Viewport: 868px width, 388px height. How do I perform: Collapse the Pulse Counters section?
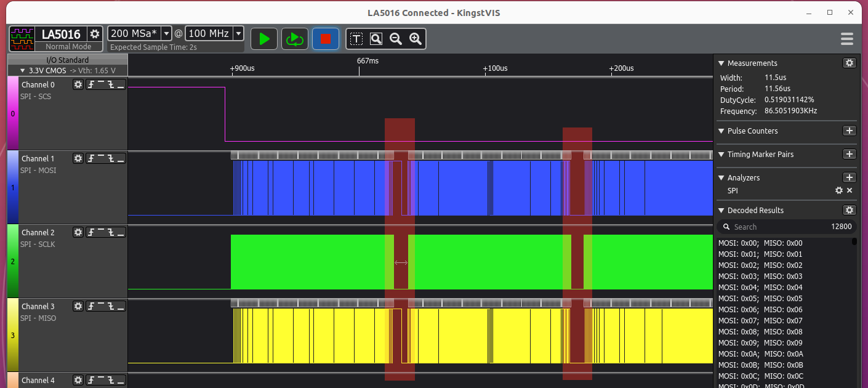pos(721,131)
